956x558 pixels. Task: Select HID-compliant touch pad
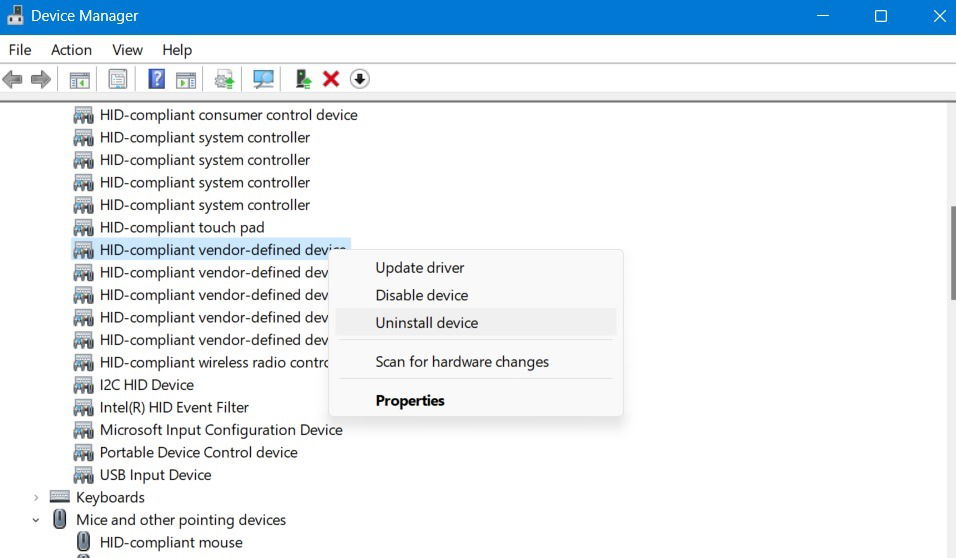point(182,227)
